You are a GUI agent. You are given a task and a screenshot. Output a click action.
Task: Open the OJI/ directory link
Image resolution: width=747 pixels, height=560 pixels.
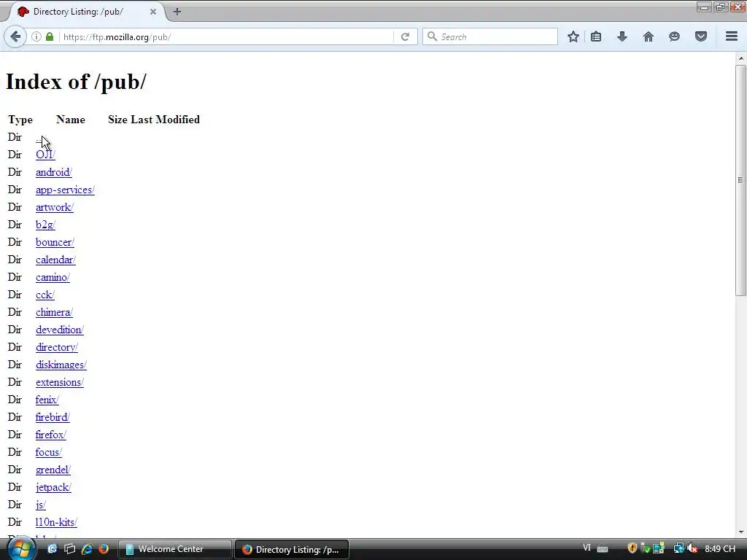(45, 155)
